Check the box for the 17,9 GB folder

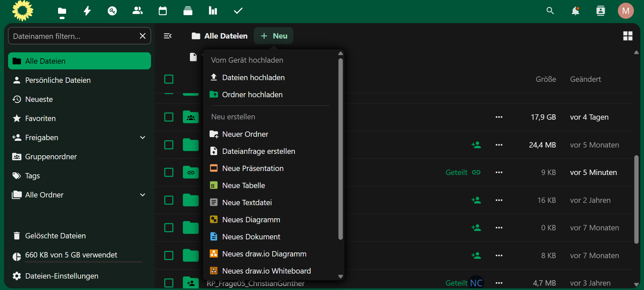169,117
